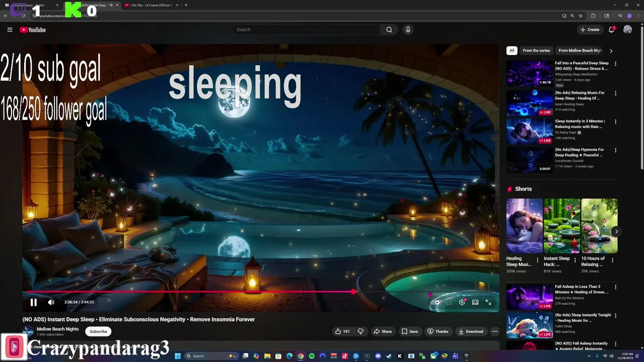644x362 pixels.
Task: Enter full screen on the video player
Action: 488,302
